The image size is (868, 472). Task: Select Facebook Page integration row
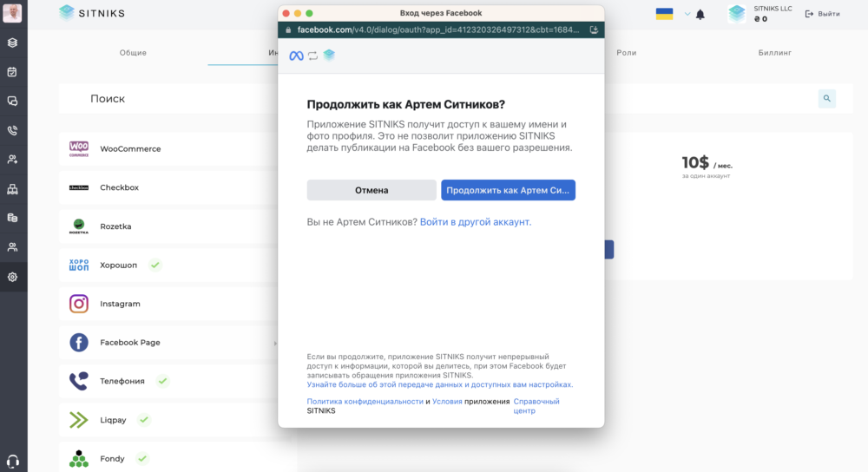tap(168, 343)
